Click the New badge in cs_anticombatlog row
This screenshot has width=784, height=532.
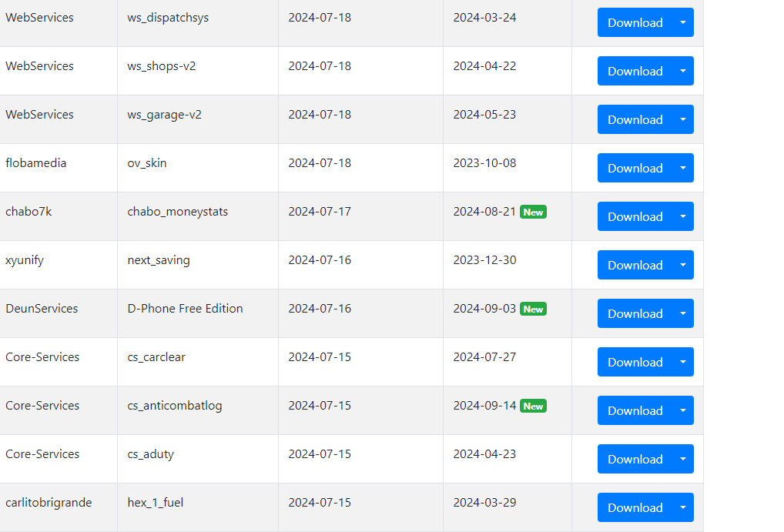[x=533, y=406]
